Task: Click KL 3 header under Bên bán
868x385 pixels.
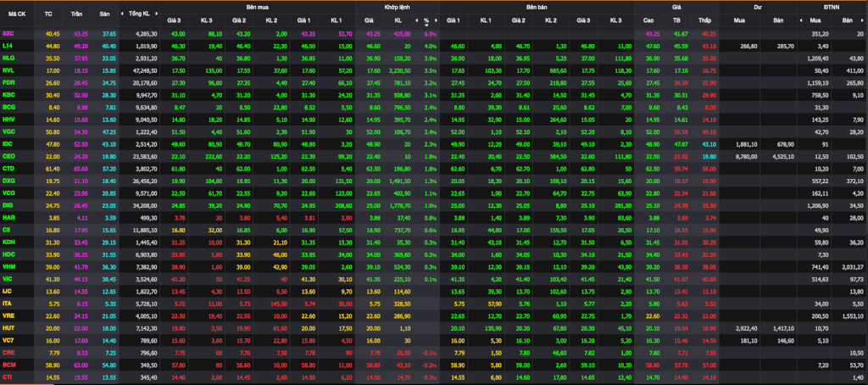Action: click(616, 20)
